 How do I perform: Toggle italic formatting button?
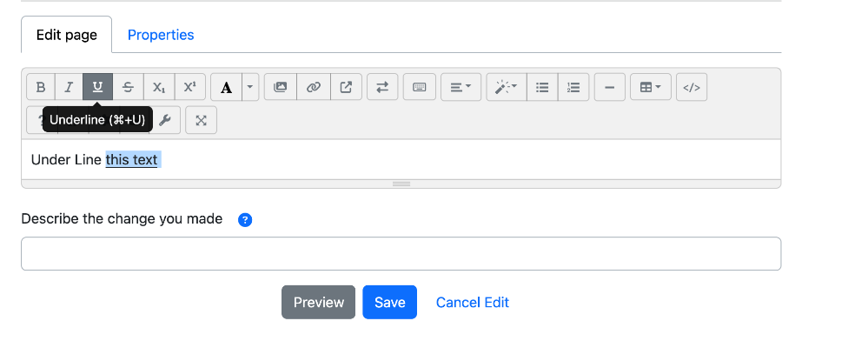click(x=69, y=87)
